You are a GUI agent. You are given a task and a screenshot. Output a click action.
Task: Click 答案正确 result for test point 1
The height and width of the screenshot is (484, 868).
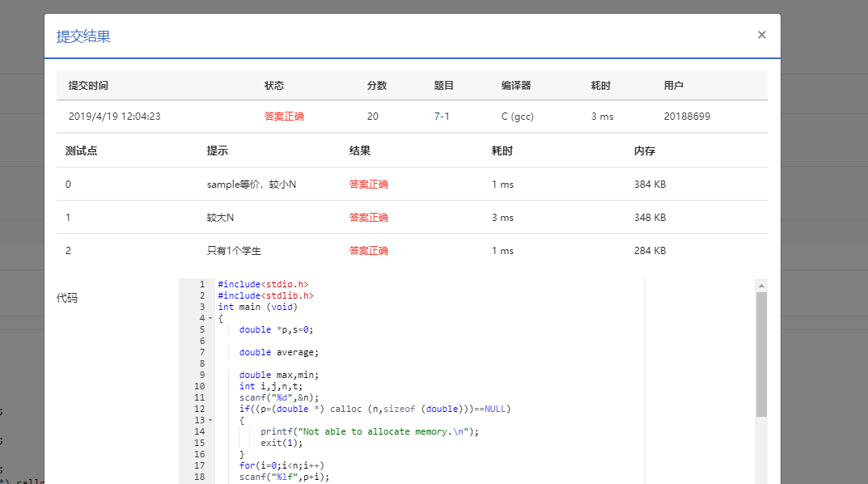click(369, 218)
